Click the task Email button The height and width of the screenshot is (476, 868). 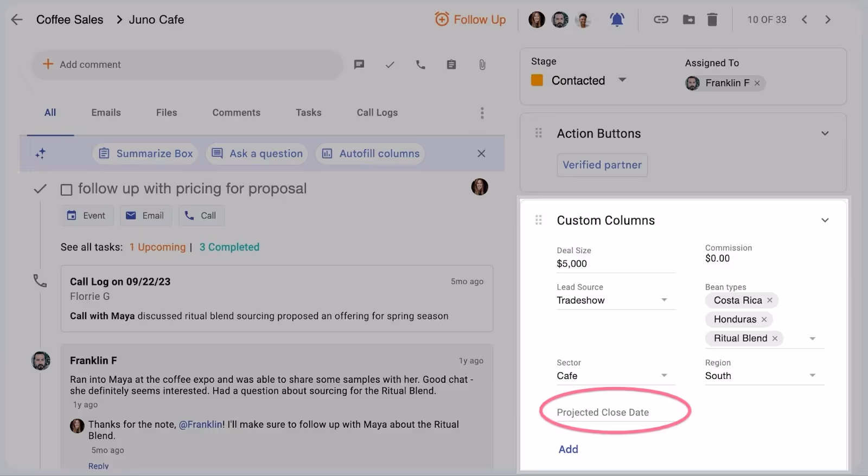pyautogui.click(x=145, y=216)
